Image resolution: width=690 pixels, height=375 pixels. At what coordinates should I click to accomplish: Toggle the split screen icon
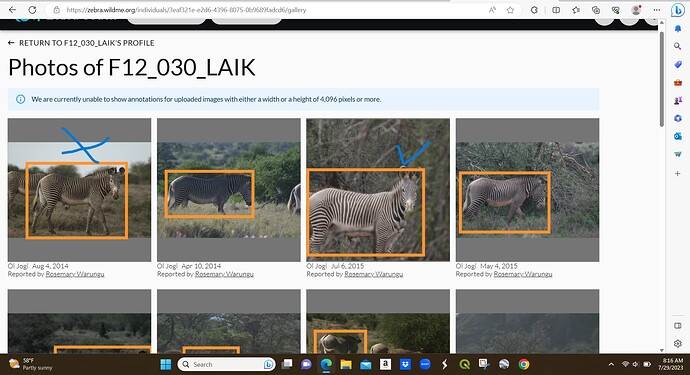(x=556, y=10)
